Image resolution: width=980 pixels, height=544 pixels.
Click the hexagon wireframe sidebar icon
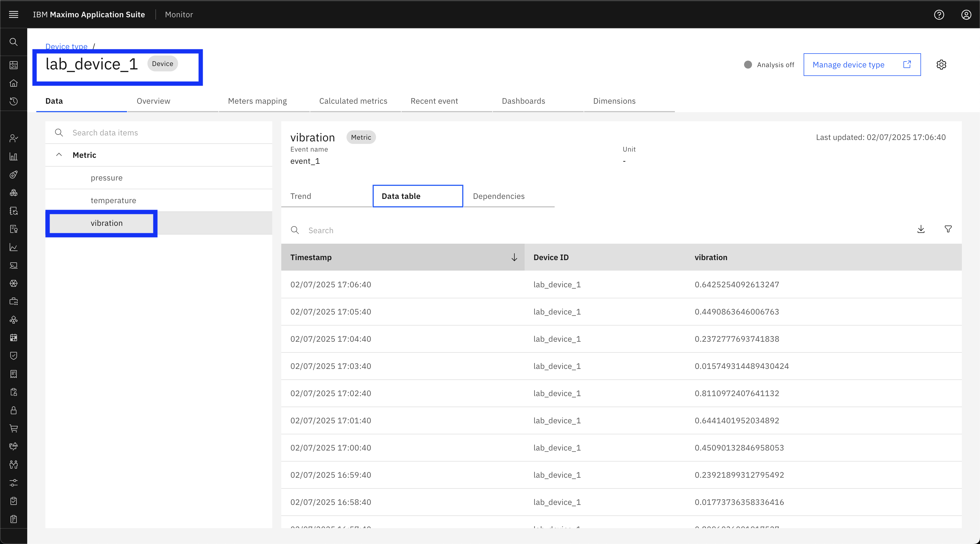coord(14,284)
